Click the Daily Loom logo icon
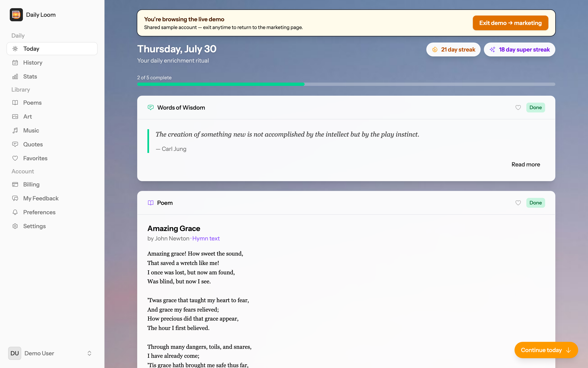The image size is (588, 368). [x=16, y=15]
